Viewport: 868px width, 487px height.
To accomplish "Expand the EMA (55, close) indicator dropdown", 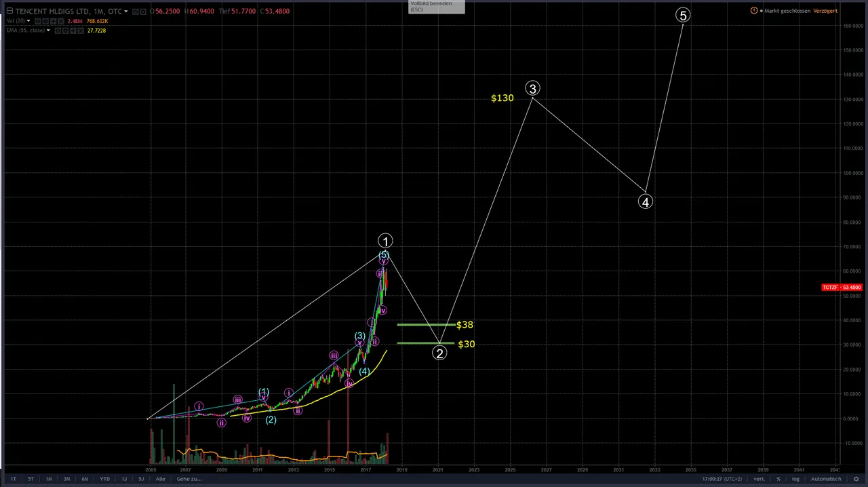I will (x=48, y=31).
